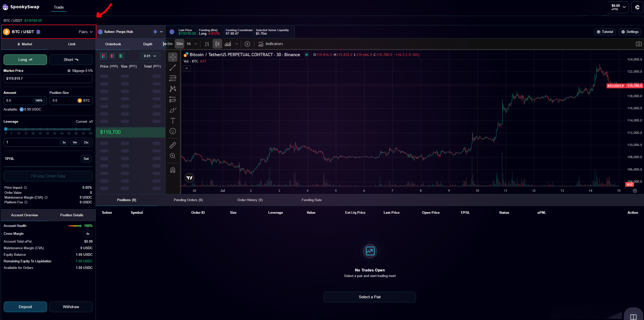Select the measure ruler tool
Screen dimensions: 644x320
click(x=173, y=145)
